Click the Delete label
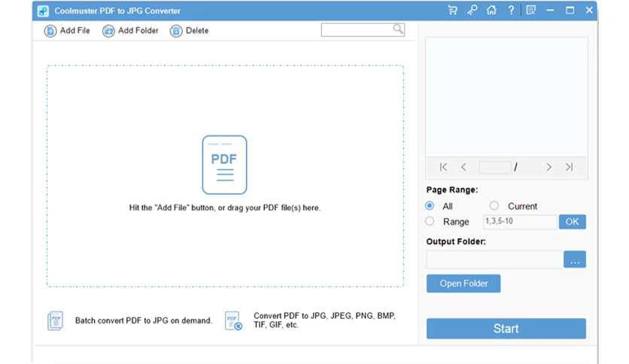The height and width of the screenshot is (364, 629). pyautogui.click(x=197, y=31)
